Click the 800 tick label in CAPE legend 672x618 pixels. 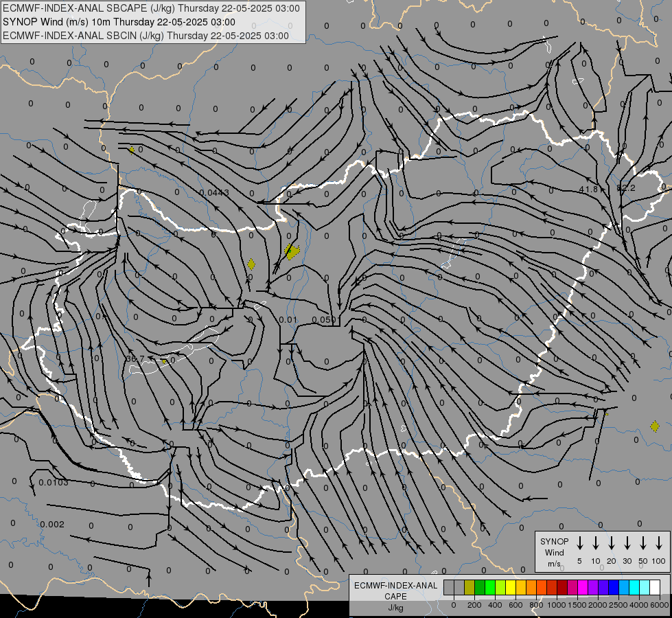click(x=536, y=605)
